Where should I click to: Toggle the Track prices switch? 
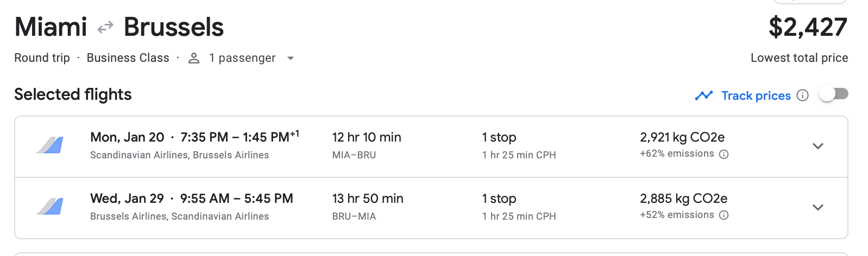point(833,94)
